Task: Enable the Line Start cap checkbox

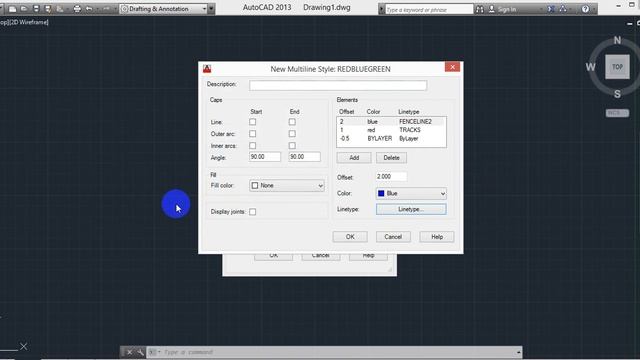Action: [253, 122]
